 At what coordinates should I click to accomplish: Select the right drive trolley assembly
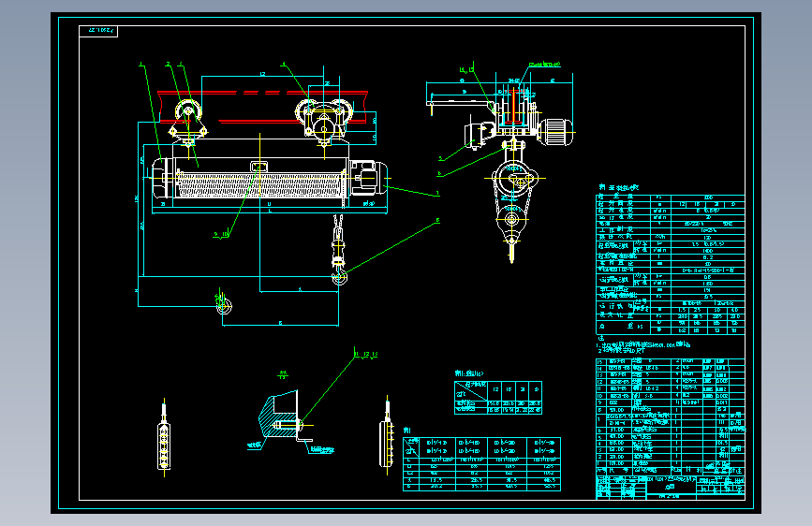pyautogui.click(x=324, y=121)
